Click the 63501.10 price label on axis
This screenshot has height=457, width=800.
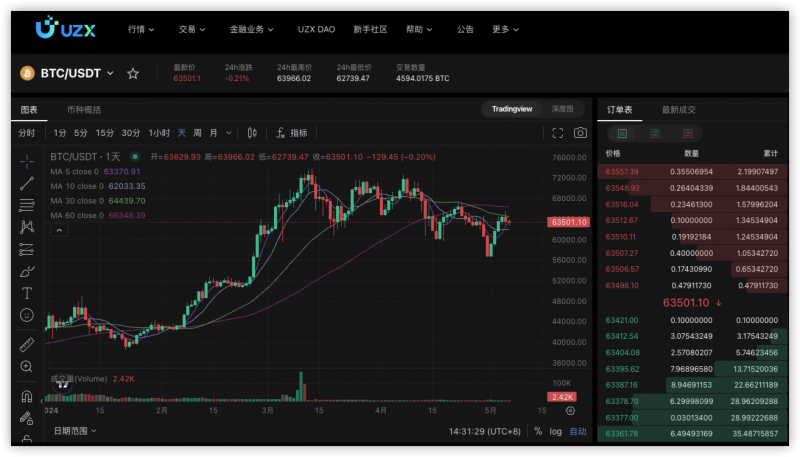coord(568,222)
